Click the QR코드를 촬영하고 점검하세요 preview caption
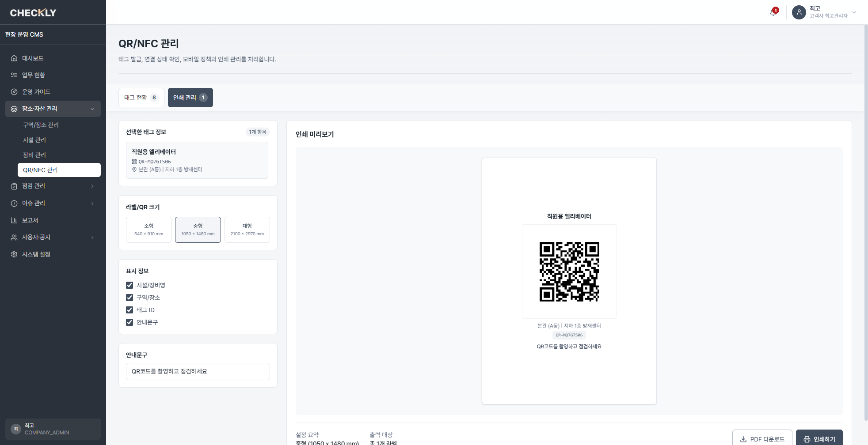 [x=569, y=347]
